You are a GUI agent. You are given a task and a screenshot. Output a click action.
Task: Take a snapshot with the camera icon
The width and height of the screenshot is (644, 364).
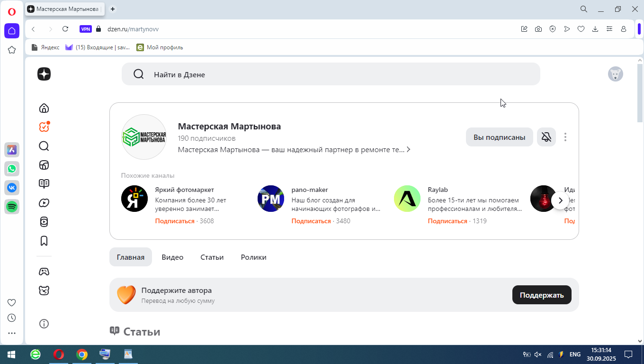tap(538, 29)
